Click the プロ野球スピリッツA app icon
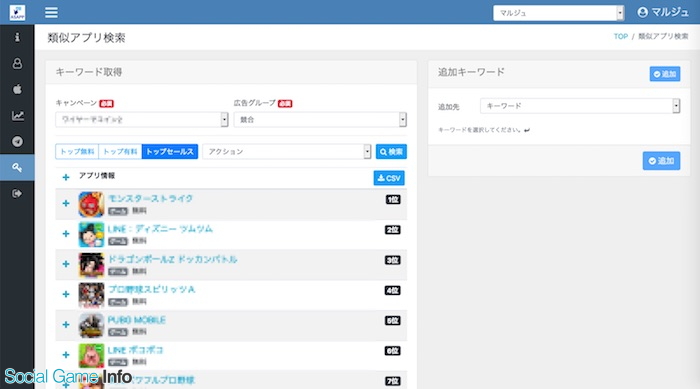 point(91,295)
